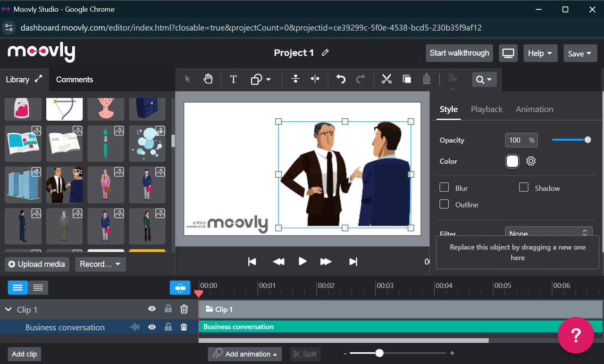This screenshot has width=604, height=364.
Task: Select the Hand pan tool
Action: click(208, 79)
